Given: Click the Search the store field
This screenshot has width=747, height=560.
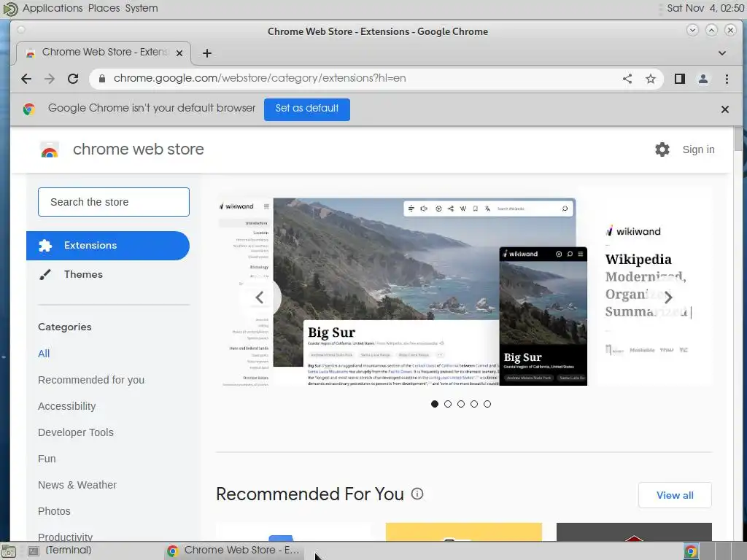Looking at the screenshot, I should (113, 202).
